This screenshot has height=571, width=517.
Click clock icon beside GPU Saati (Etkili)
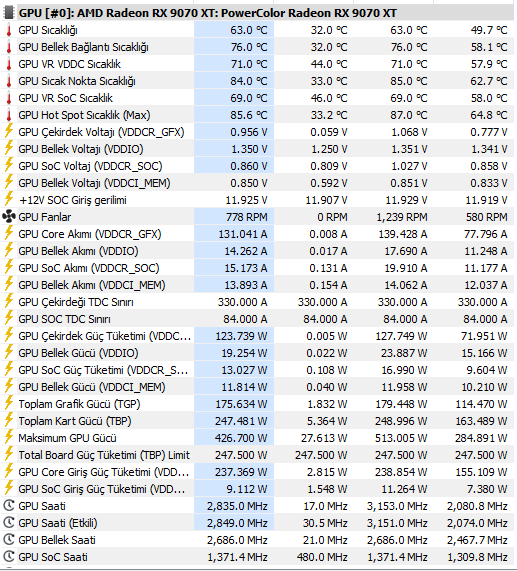(x=9, y=523)
